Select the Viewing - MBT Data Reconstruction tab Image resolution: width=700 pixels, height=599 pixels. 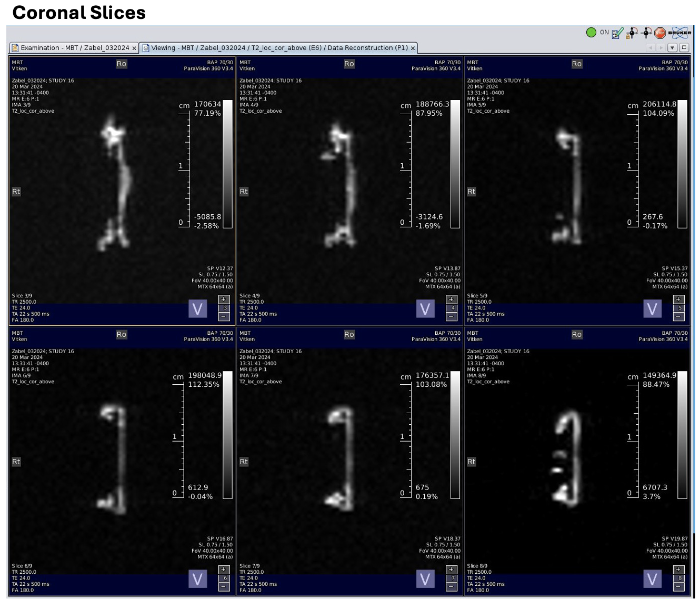coord(279,48)
